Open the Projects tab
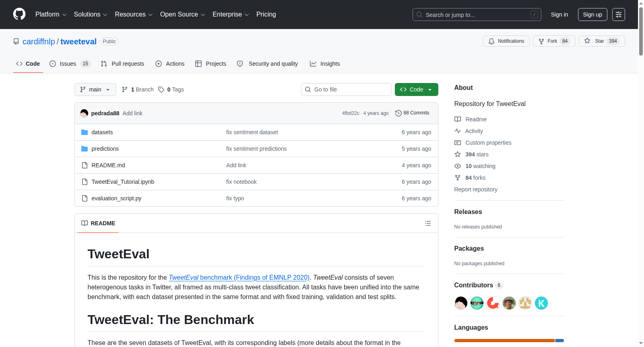Image resolution: width=644 pixels, height=347 pixels. click(x=211, y=64)
